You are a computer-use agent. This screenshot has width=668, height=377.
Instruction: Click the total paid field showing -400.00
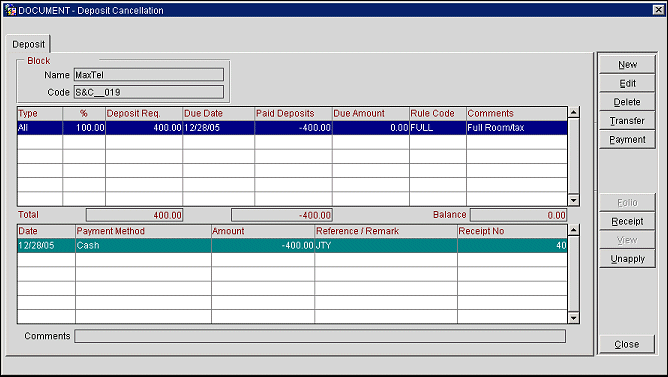point(282,215)
